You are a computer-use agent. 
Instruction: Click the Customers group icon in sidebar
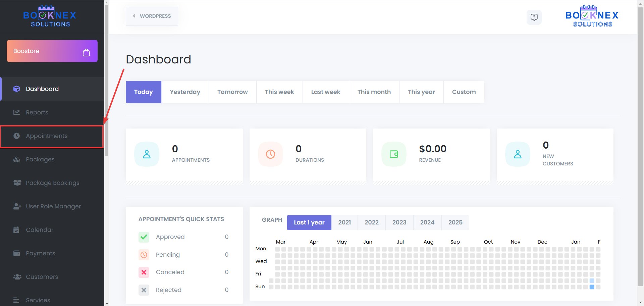[x=17, y=277]
